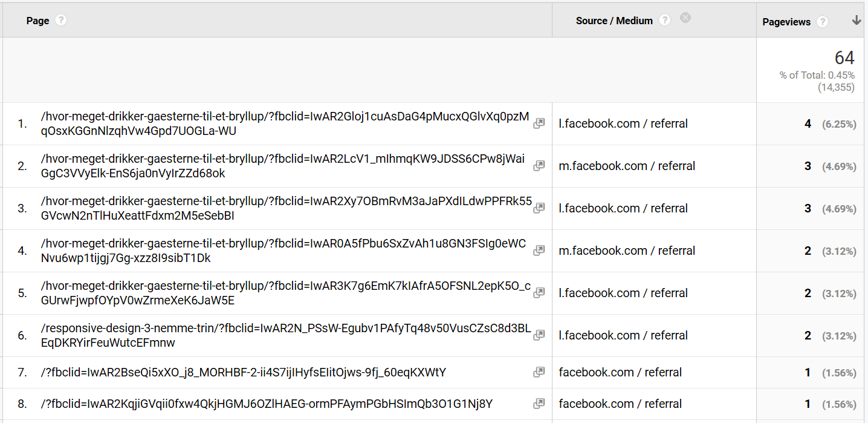This screenshot has width=868, height=423.
Task: Click the row 2 m.facebook.com referral cell
Action: coord(627,166)
